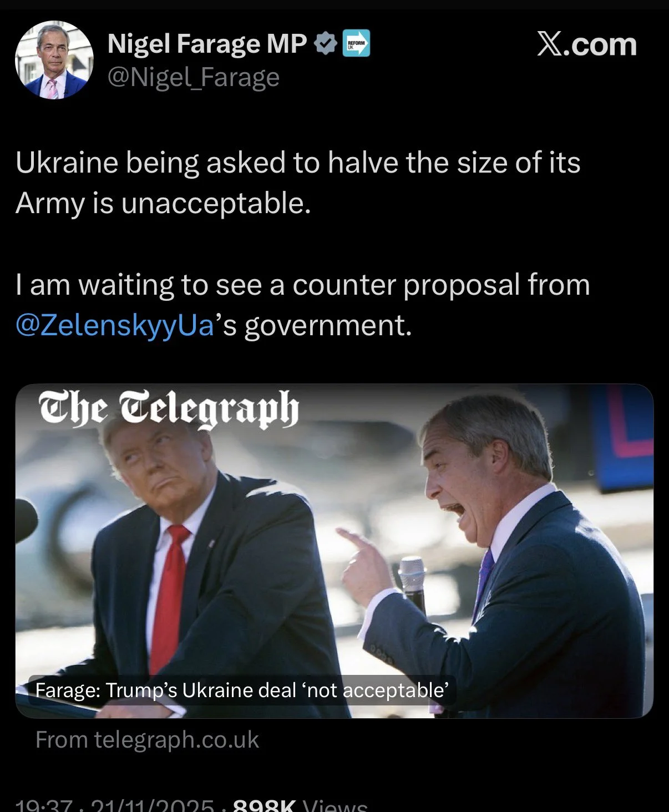
Task: Click the X.com watermark logo
Action: pyautogui.click(x=587, y=44)
